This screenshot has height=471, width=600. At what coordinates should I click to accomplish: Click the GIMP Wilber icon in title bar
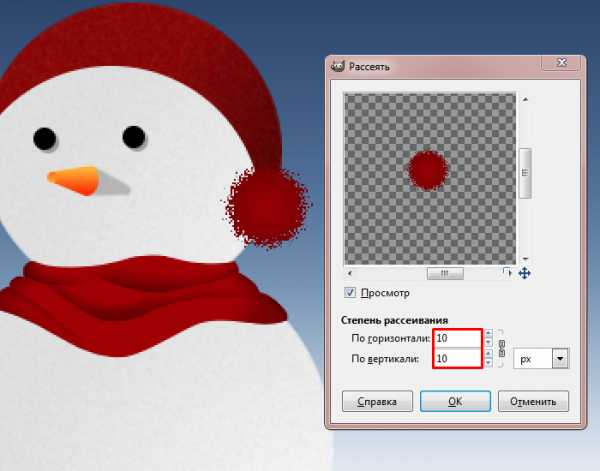(x=338, y=66)
